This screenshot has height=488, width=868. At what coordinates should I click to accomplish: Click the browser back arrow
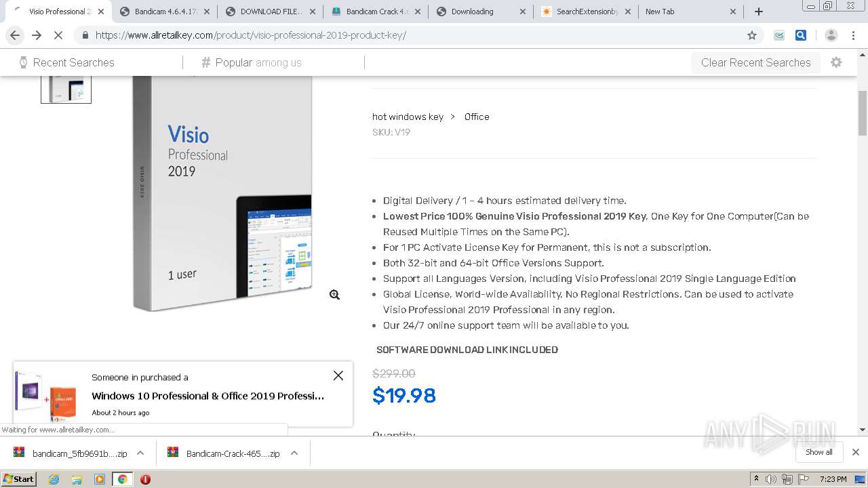point(15,35)
